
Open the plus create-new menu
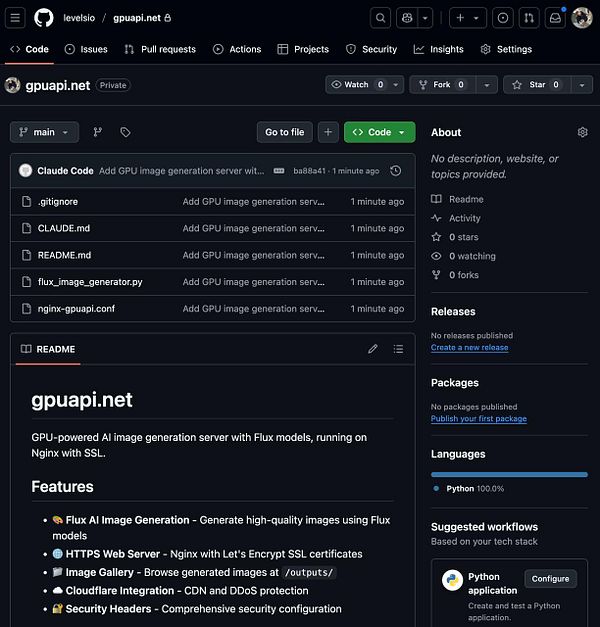pyautogui.click(x=468, y=18)
